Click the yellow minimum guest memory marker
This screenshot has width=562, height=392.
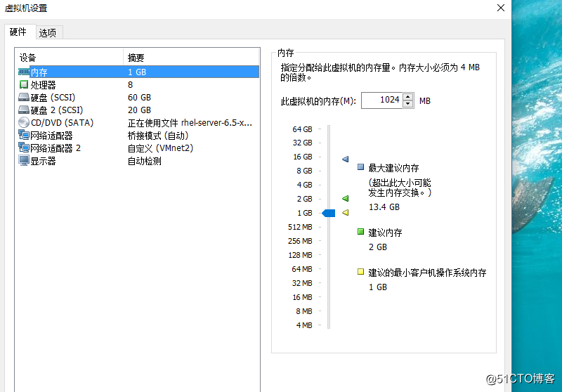coord(345,213)
